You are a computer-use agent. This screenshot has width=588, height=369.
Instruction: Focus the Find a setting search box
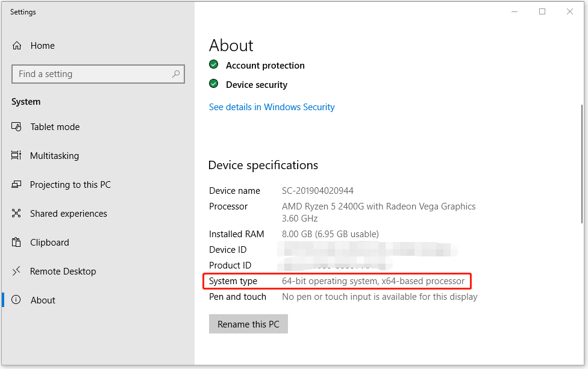90,74
